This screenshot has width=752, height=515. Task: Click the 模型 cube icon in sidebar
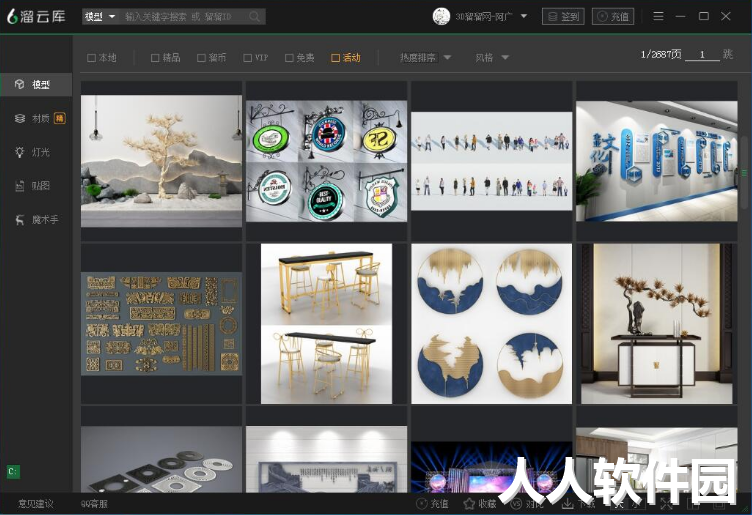coord(19,84)
